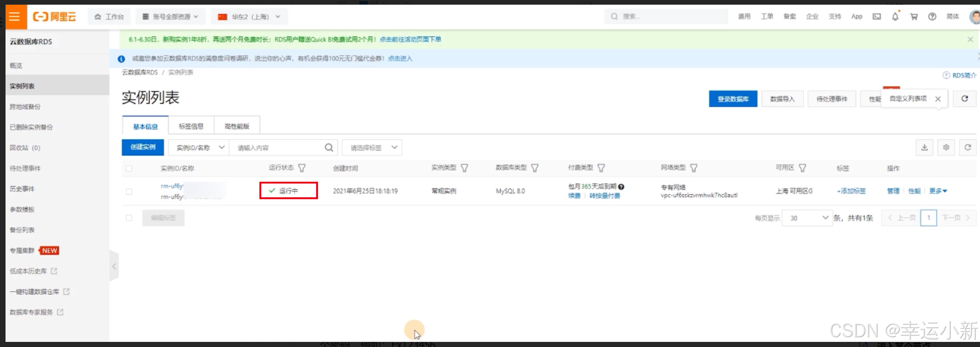Export instance list with download icon
This screenshot has height=347, width=980.
(x=924, y=148)
